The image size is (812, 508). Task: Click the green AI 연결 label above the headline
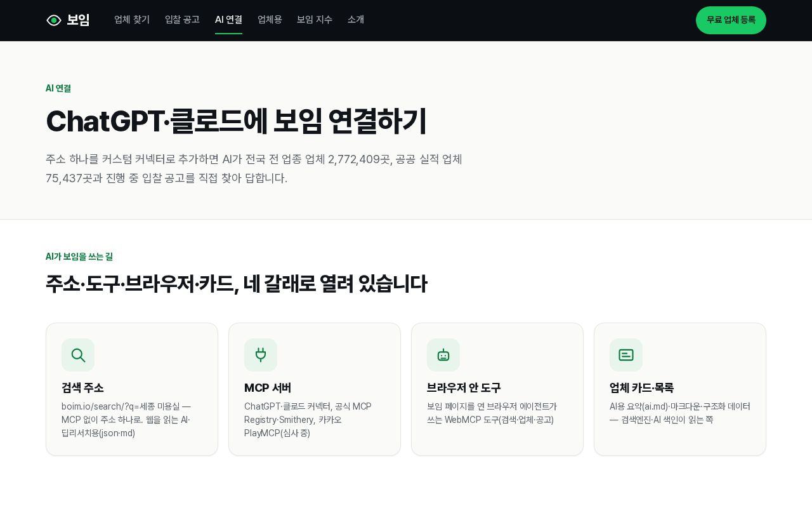(x=58, y=88)
